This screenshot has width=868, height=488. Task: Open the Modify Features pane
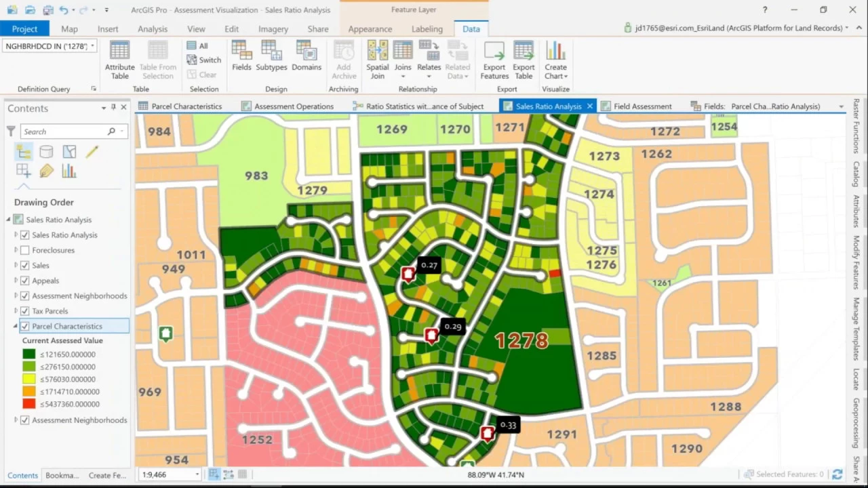click(856, 262)
